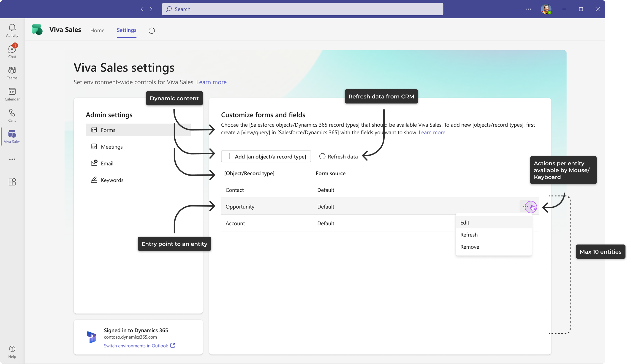The image size is (628, 364).
Task: Click the Object/Record type column header
Action: click(249, 173)
